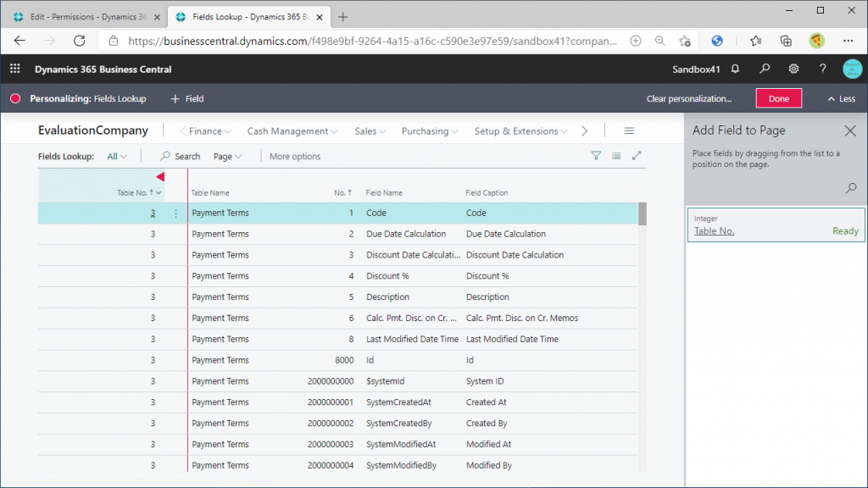Show row options for Code row
The height and width of the screenshot is (488, 868).
[176, 213]
